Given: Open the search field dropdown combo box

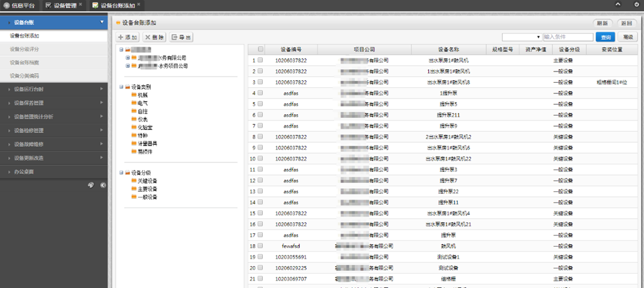Looking at the screenshot, I should pyautogui.click(x=522, y=37).
